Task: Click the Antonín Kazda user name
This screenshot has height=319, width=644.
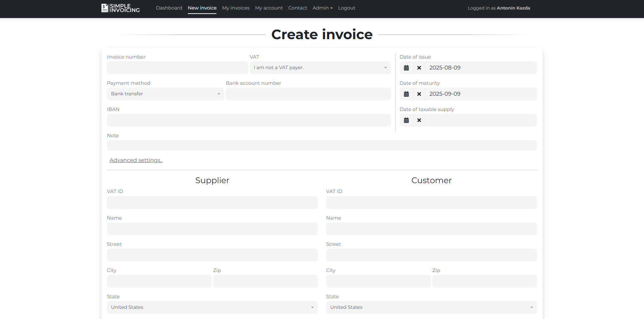Action: (513, 8)
